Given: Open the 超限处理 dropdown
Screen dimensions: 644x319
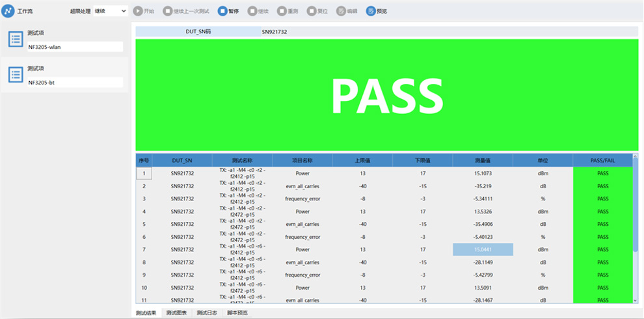Looking at the screenshot, I should (x=110, y=11).
